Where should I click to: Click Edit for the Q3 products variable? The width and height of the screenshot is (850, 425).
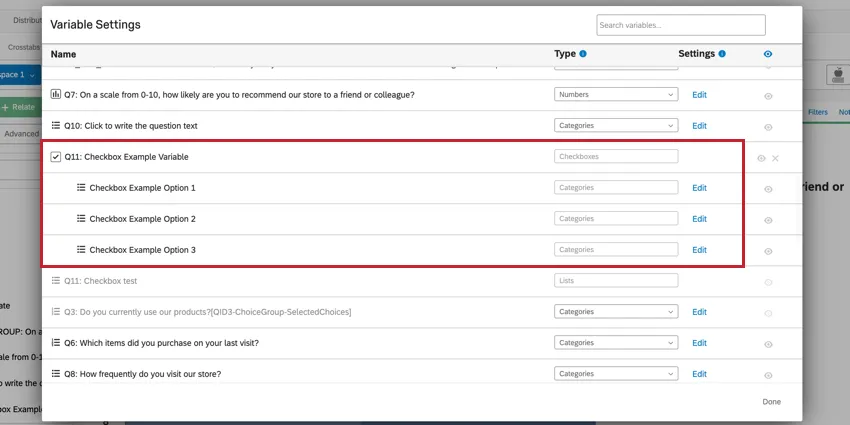(699, 312)
